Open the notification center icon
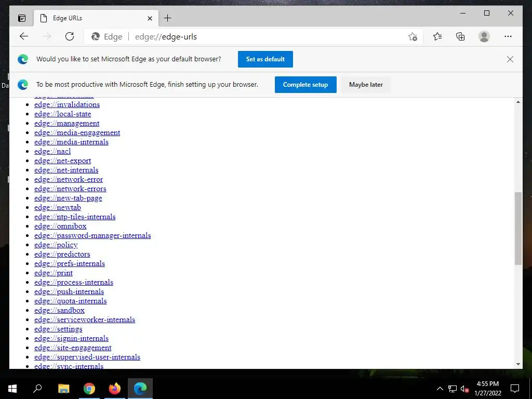 point(515,389)
